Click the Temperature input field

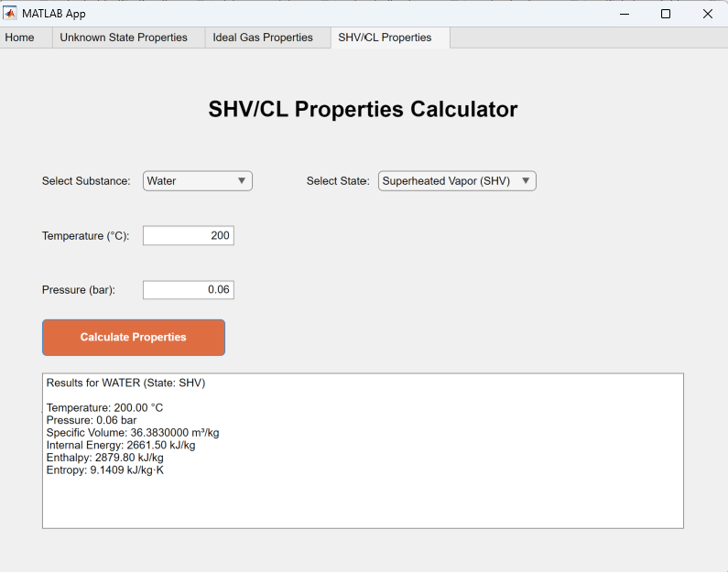(x=189, y=236)
